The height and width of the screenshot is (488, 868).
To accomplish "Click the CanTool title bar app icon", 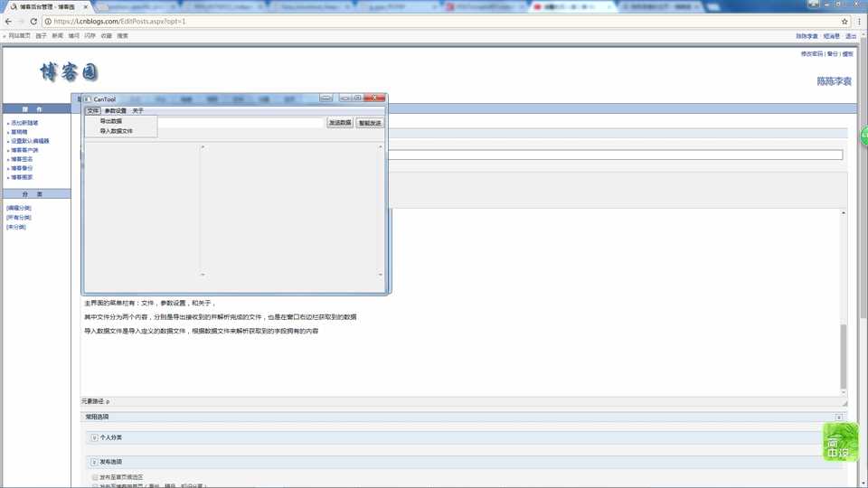I will pos(88,99).
